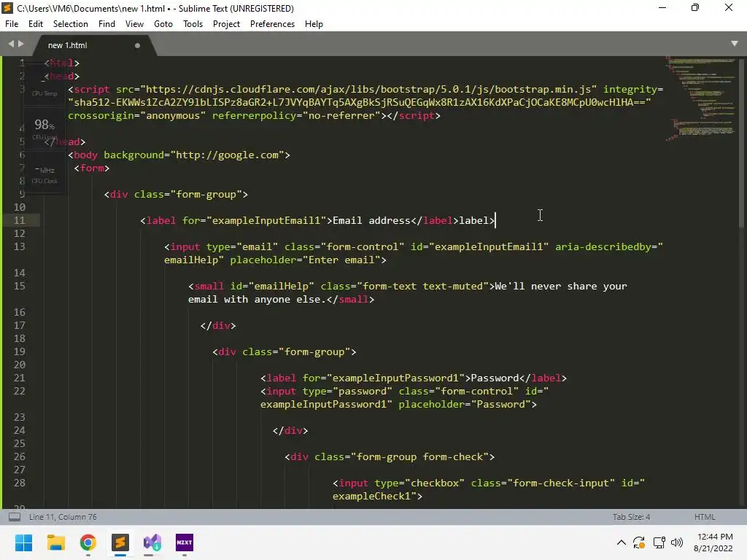
Task: Go to next tab with right arrow
Action: coord(20,44)
